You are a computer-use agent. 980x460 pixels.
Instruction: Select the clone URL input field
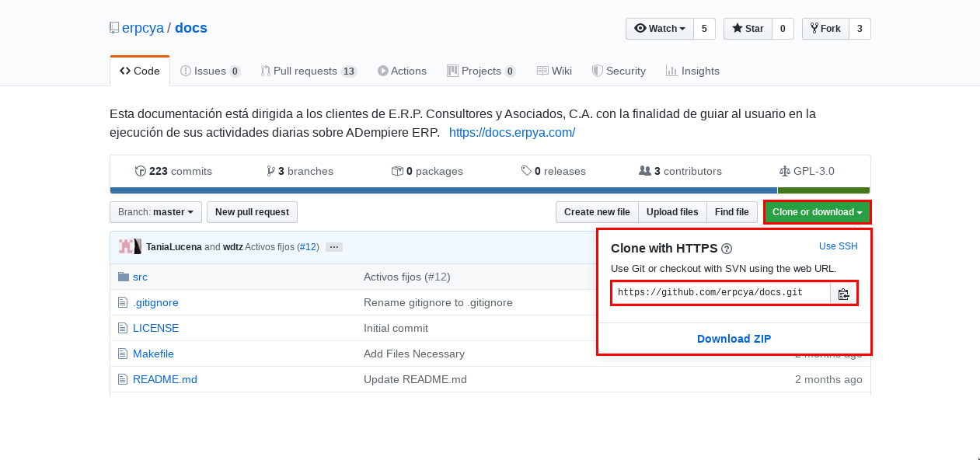(720, 293)
